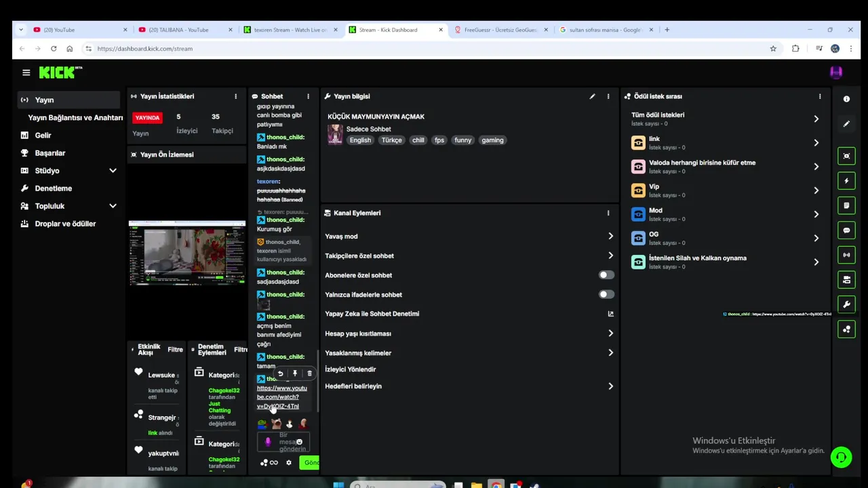Click the browser address bar URL
Screen dimensions: 868x488
(144, 49)
